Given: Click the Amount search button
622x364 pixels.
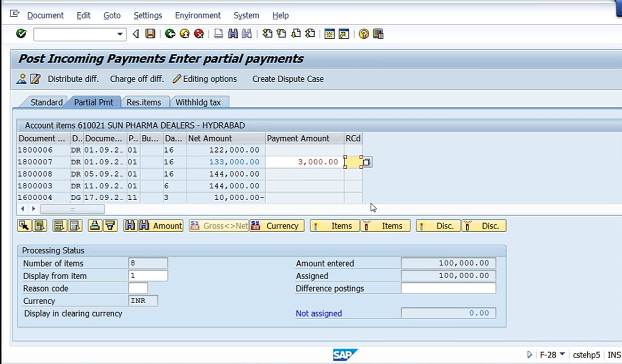Looking at the screenshot, I should pyautogui.click(x=161, y=226).
